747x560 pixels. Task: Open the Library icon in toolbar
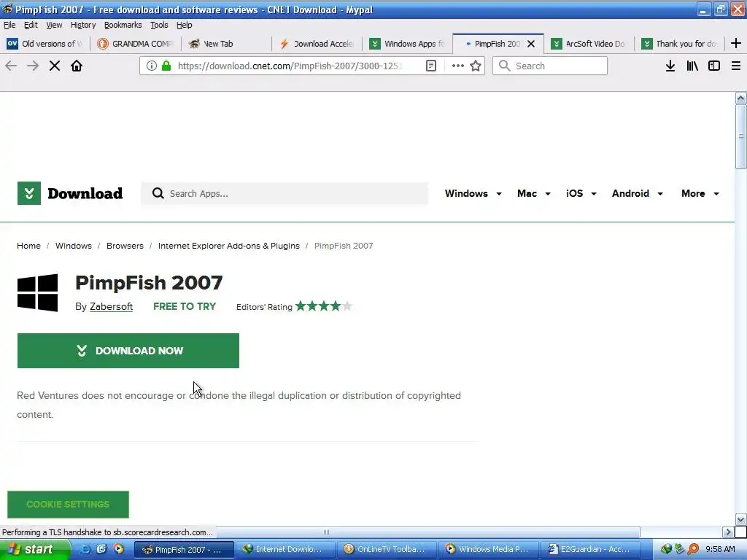coord(692,66)
